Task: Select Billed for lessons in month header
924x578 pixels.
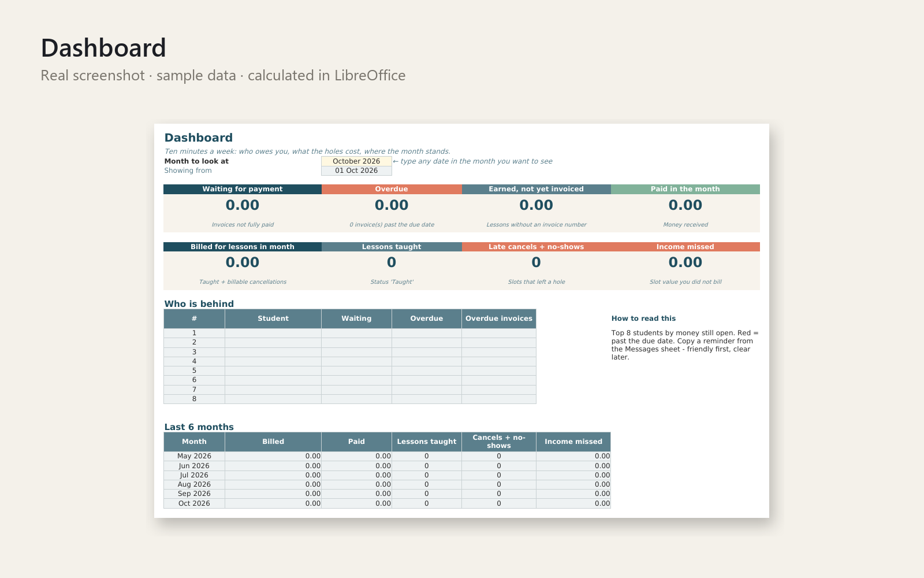Action: (x=243, y=247)
